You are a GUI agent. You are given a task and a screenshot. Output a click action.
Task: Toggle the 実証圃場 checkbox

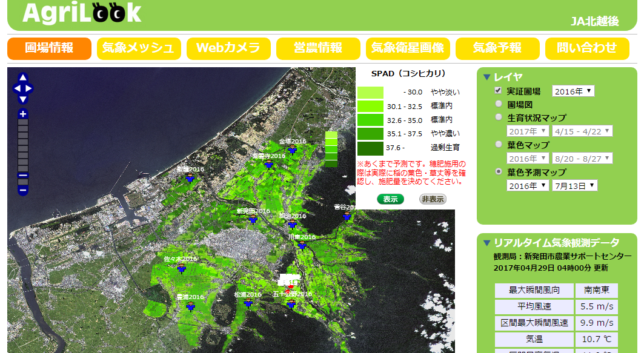(498, 90)
